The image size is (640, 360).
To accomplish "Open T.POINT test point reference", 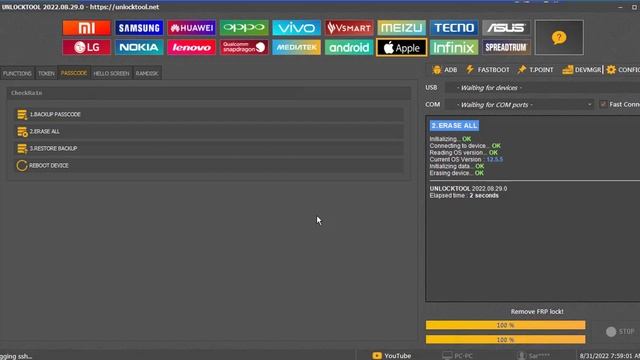I will 535,70.
